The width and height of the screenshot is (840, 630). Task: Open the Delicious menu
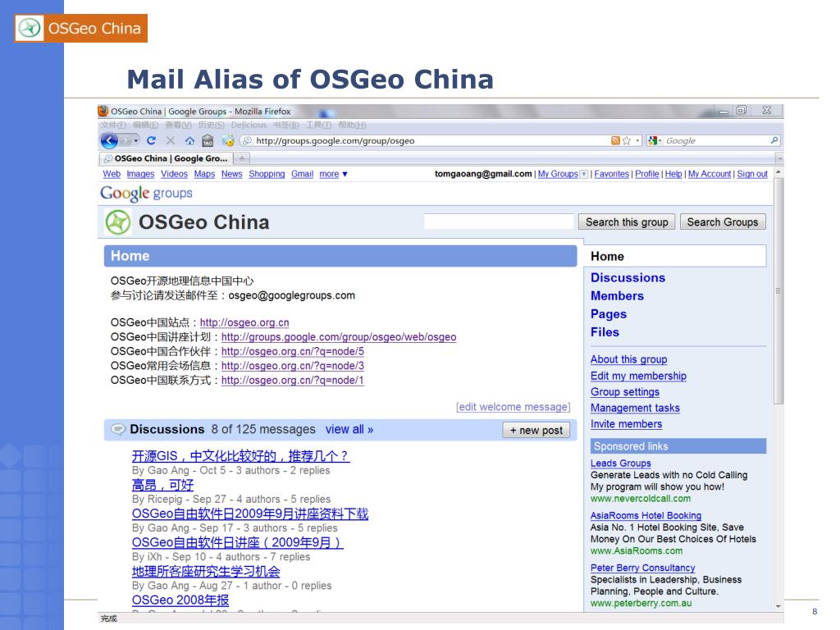[x=249, y=125]
